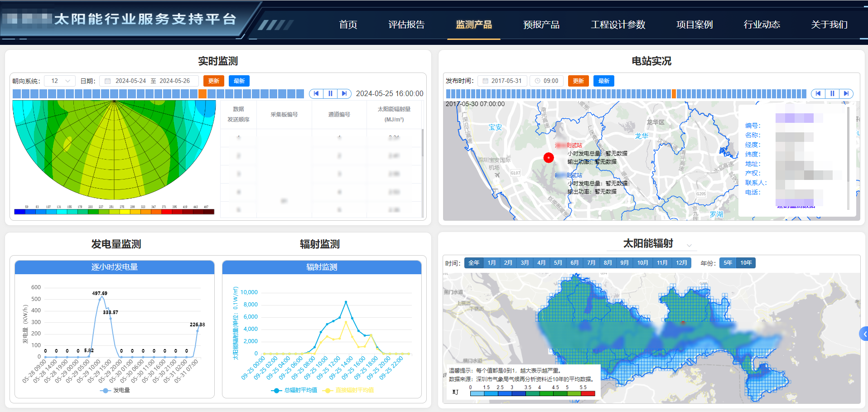Click blue 最新 button in 实时监测
Viewport: 868px width, 412px height.
click(239, 81)
